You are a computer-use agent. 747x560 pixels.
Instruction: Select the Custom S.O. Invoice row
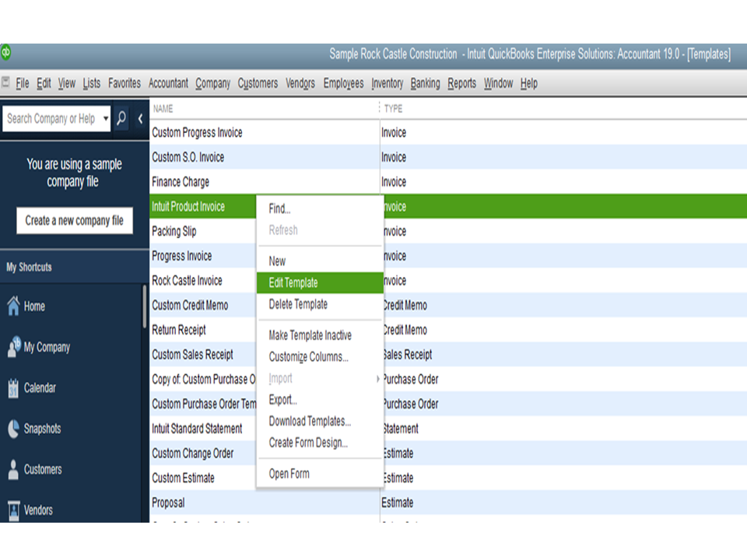[x=448, y=157]
